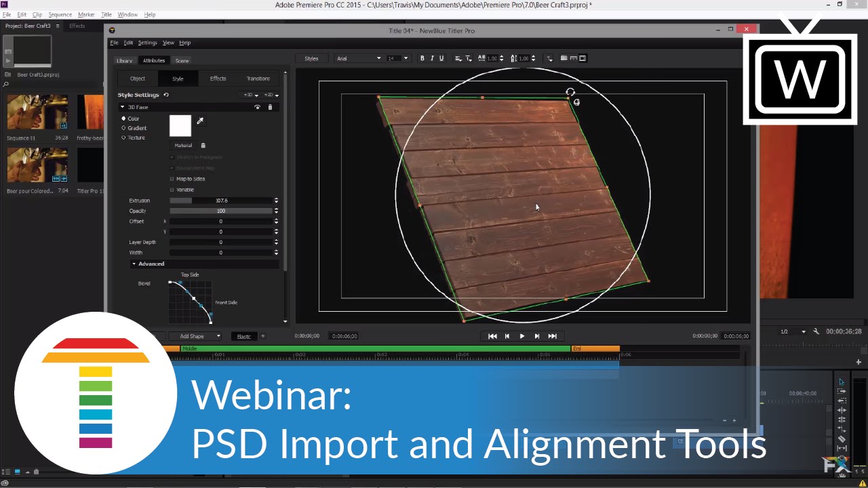868x488 pixels.
Task: Step forward one frame
Action: tap(536, 336)
